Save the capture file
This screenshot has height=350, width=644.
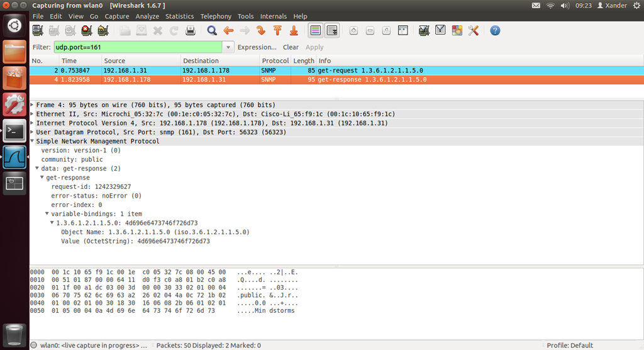pyautogui.click(x=142, y=30)
